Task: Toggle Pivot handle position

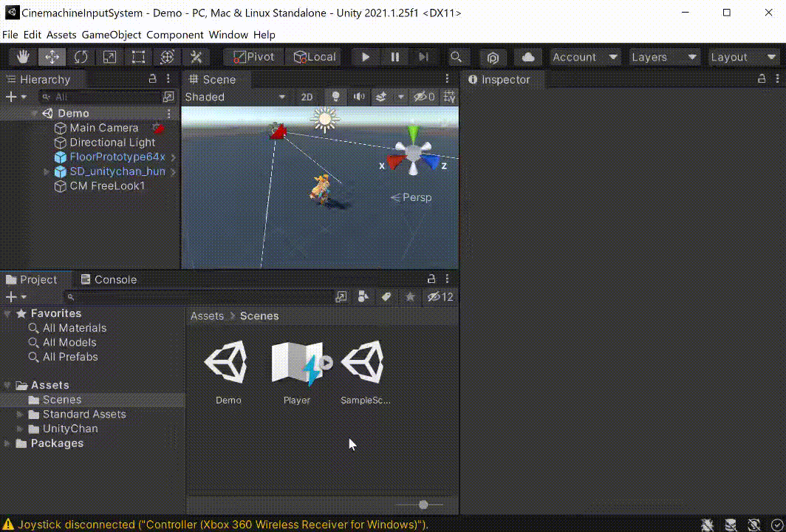Action: (x=253, y=57)
